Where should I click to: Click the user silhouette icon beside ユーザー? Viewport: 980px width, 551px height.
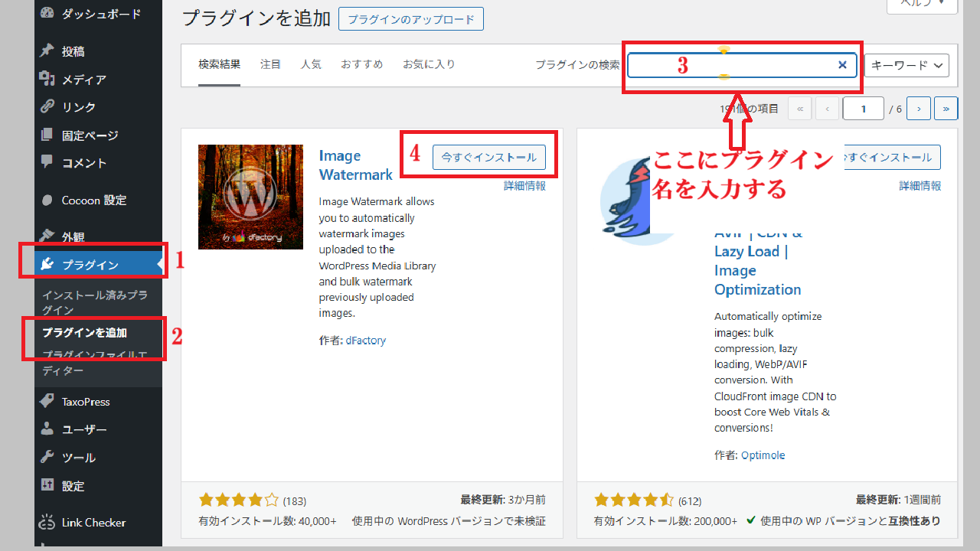[x=47, y=429]
